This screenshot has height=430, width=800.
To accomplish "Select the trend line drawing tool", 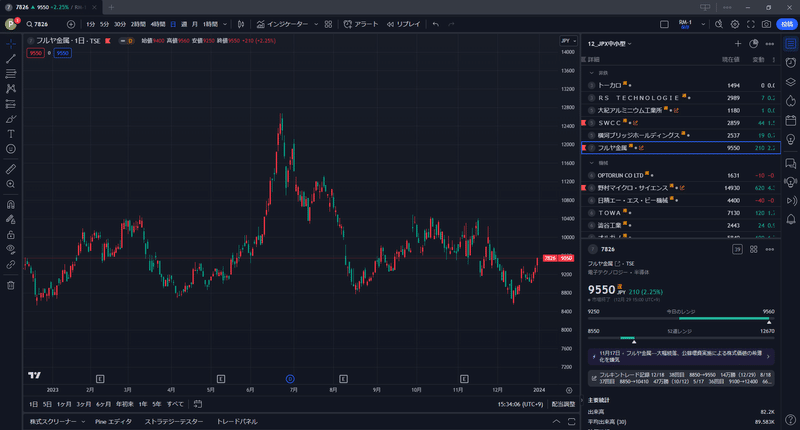I will [11, 59].
